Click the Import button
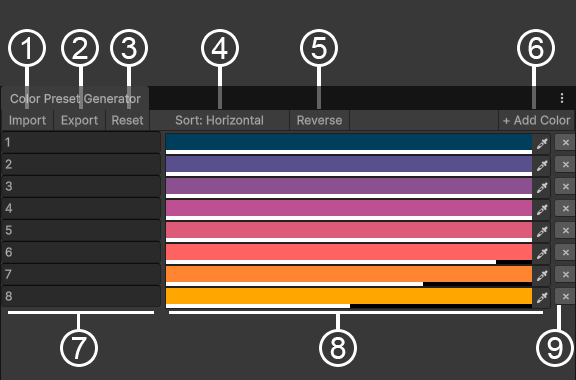Screen dimensions: 576x380 pyautogui.click(x=28, y=120)
